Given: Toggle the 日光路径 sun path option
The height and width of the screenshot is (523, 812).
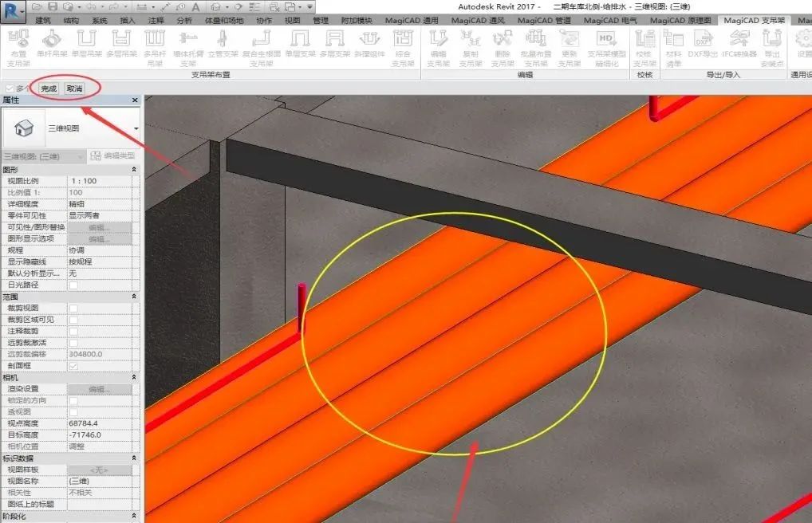Looking at the screenshot, I should click(74, 285).
